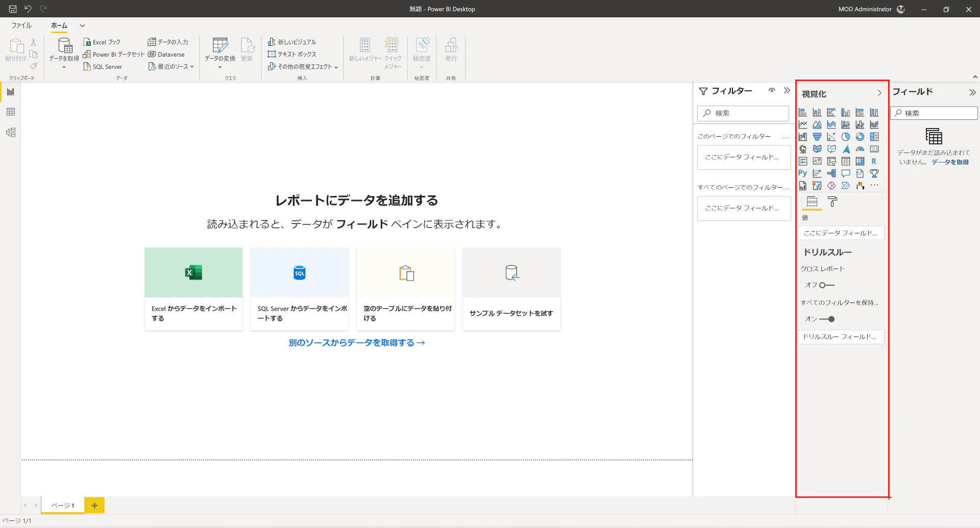Select the pie chart visual
Screen dimensions: 980x528
coord(846,137)
